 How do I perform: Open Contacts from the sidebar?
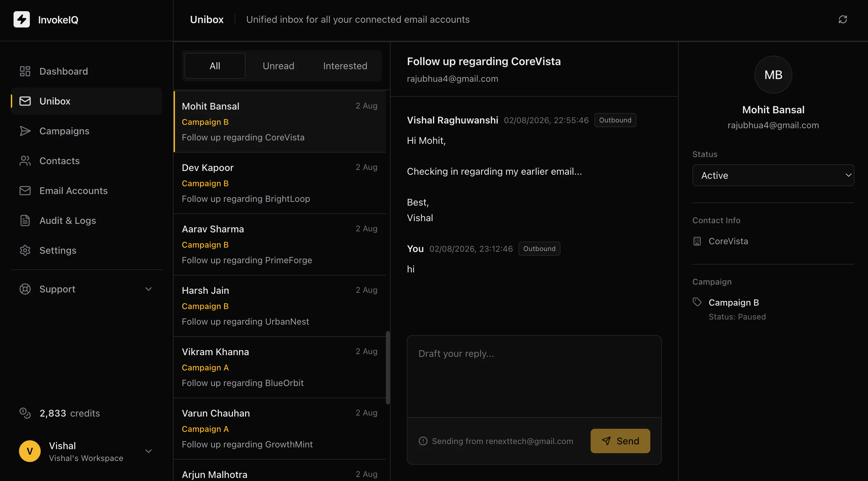(86, 161)
